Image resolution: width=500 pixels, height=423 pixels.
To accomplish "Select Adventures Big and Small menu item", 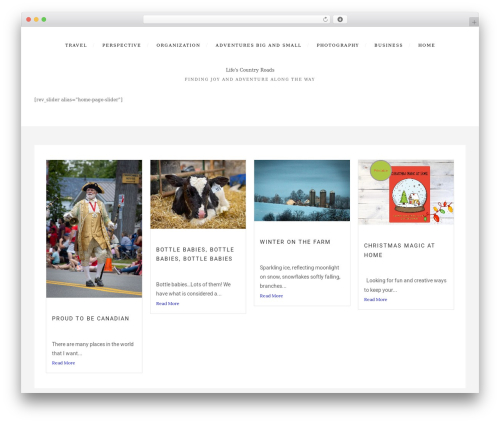I will [x=258, y=45].
